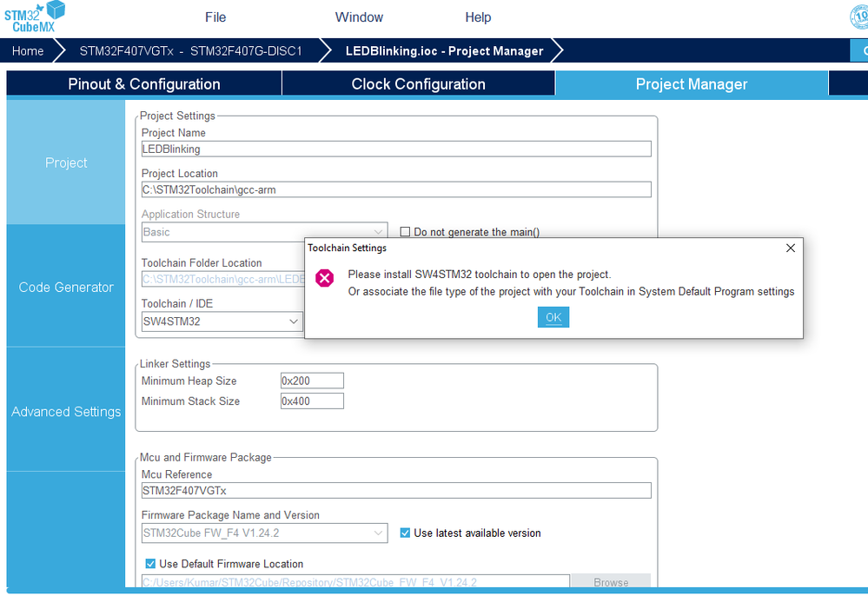
Task: Click the Minimum Stack Size field
Action: pyautogui.click(x=312, y=401)
